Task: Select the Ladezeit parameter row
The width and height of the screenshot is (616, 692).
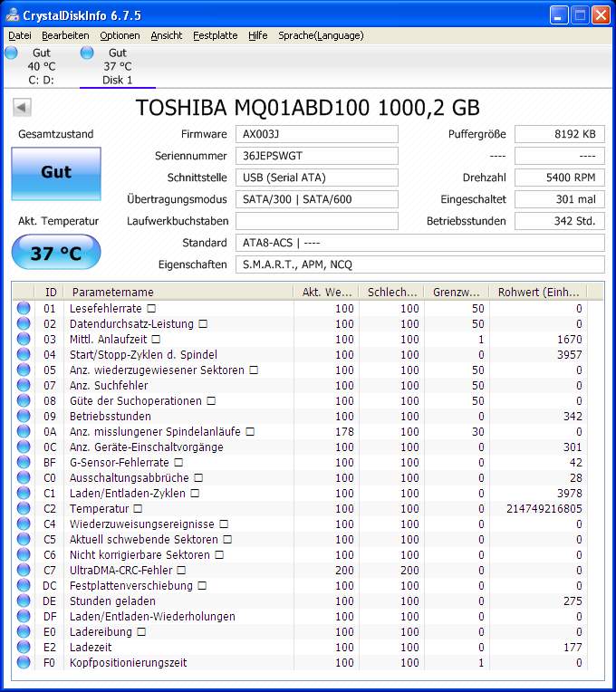Action: [300, 647]
